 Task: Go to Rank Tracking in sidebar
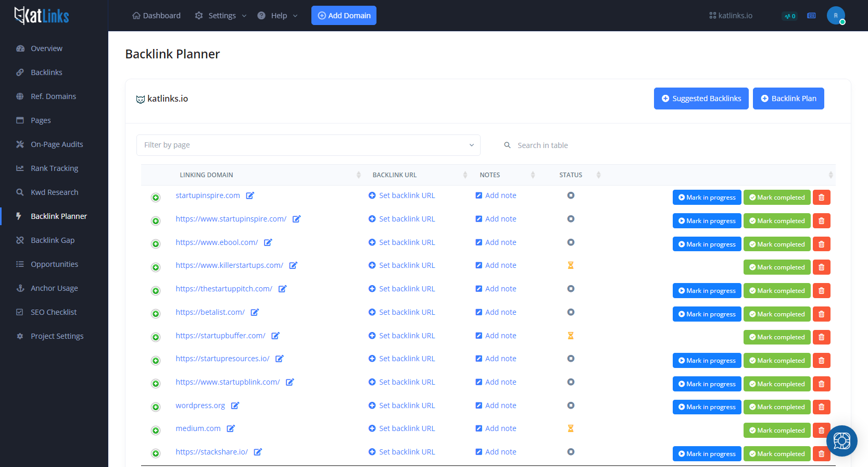(x=54, y=168)
